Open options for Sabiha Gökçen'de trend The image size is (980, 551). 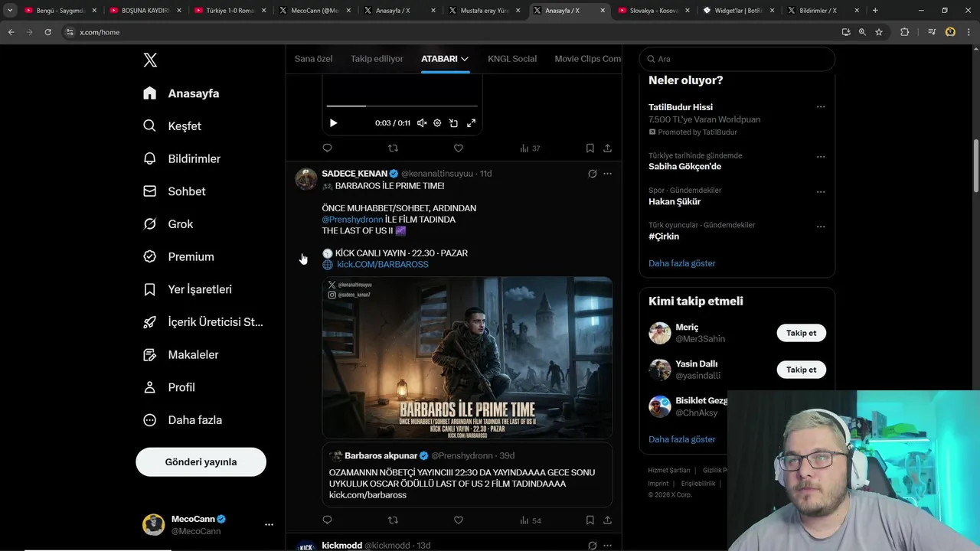tap(821, 157)
